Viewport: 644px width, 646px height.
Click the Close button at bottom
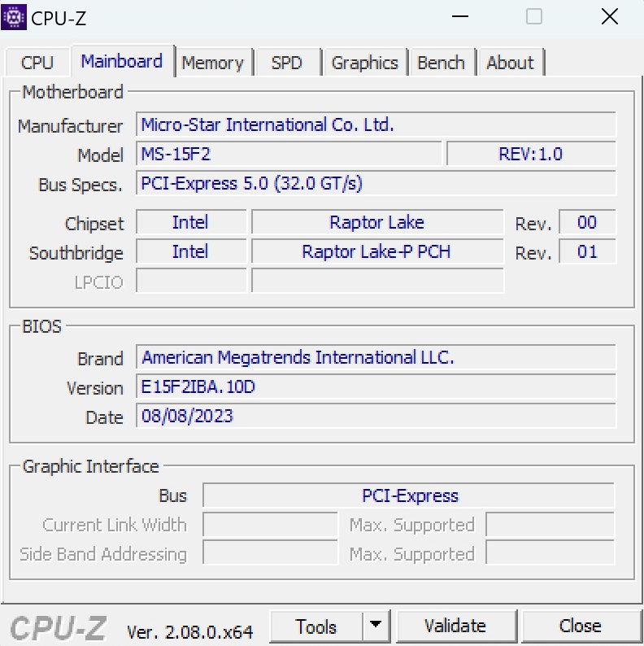click(x=581, y=626)
